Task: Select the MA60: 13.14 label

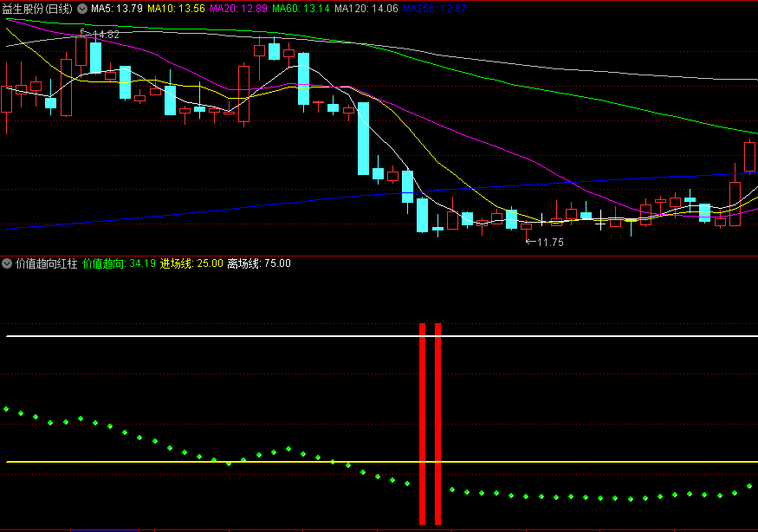Action: click(301, 9)
